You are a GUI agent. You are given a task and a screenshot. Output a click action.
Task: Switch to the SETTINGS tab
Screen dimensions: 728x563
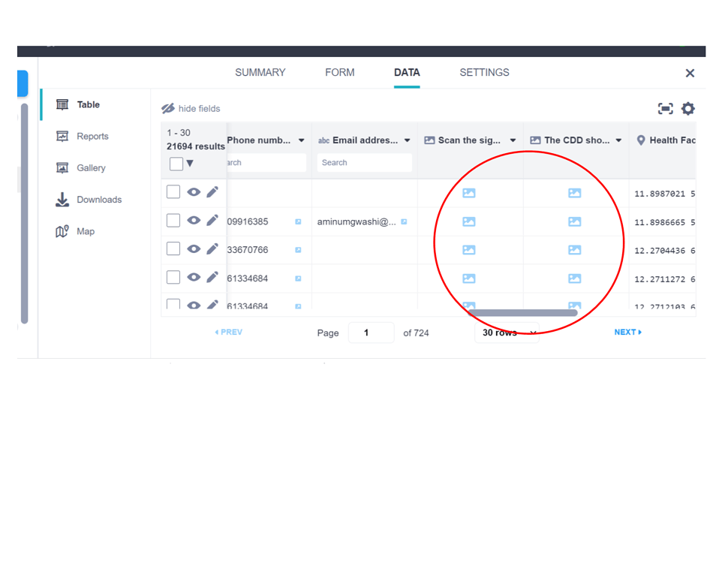pyautogui.click(x=484, y=72)
